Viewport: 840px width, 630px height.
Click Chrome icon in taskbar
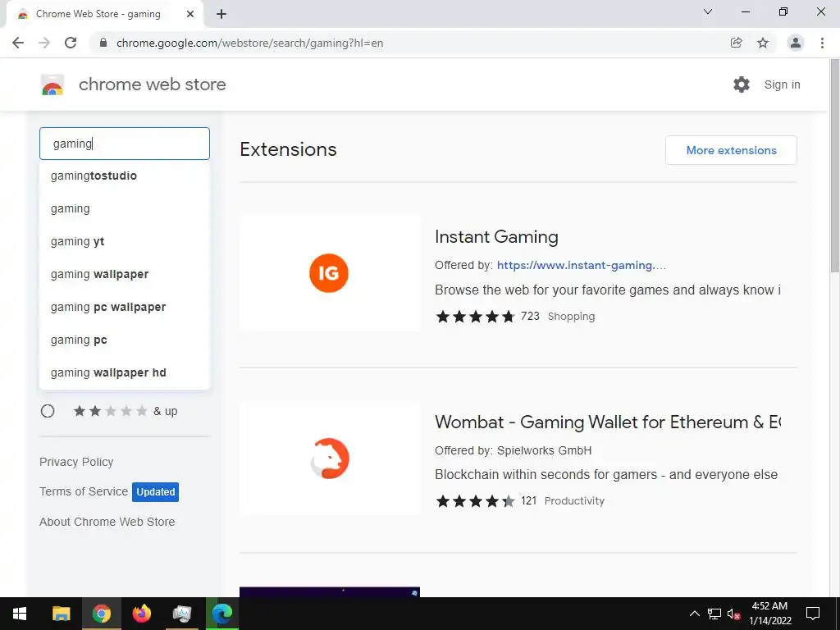(x=101, y=614)
